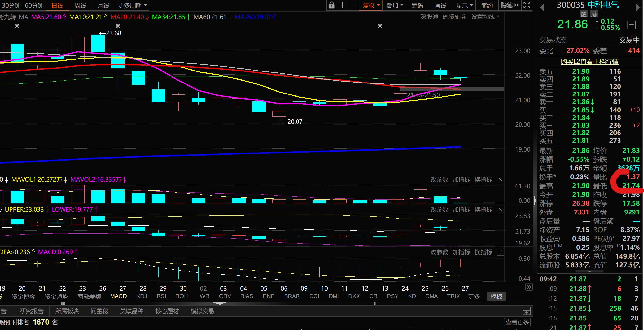Click 购买L2查看十档行情 link
Image resolution: width=644 pixels, height=330 pixels.
coord(589,61)
